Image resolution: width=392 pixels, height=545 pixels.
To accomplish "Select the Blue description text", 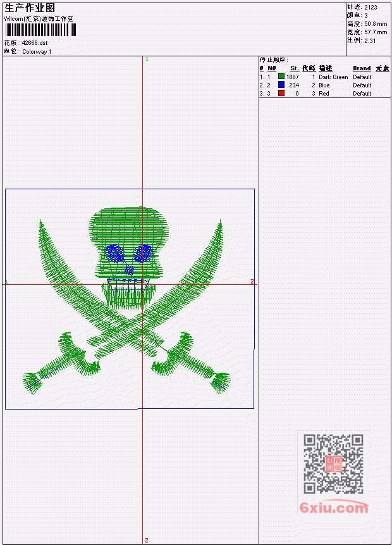I will [324, 85].
